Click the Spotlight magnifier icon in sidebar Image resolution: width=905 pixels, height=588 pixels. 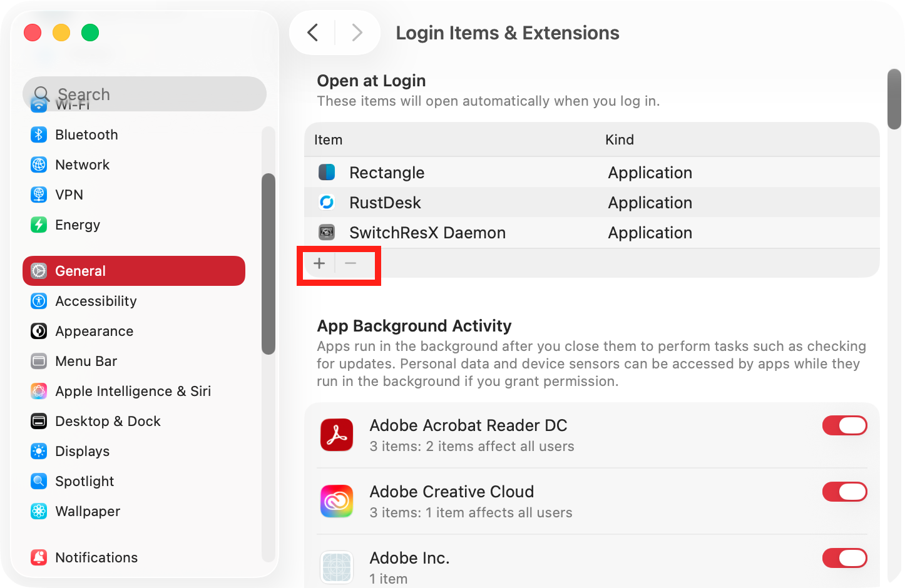pyautogui.click(x=39, y=481)
